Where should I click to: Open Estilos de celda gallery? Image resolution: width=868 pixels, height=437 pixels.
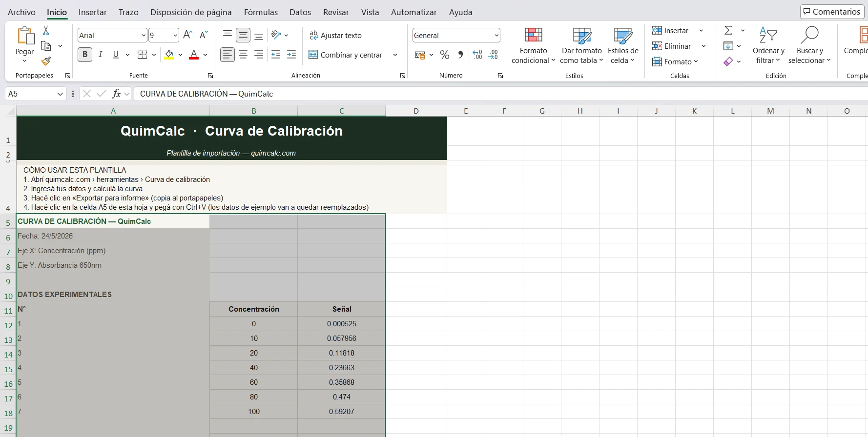623,45
